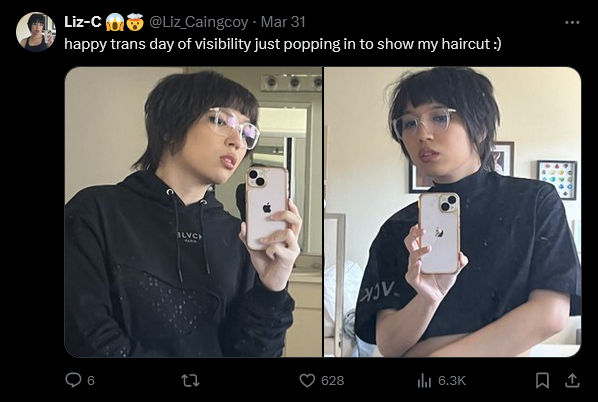The image size is (598, 402).
Task: Click the share upload arrow icon
Action: (x=572, y=380)
